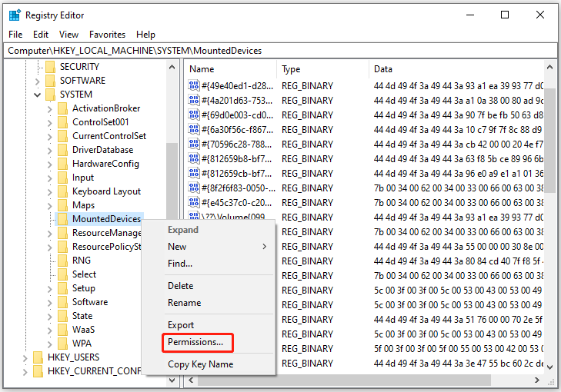Click the ActivationBroker folder icon
This screenshot has height=392, width=561.
[62, 108]
